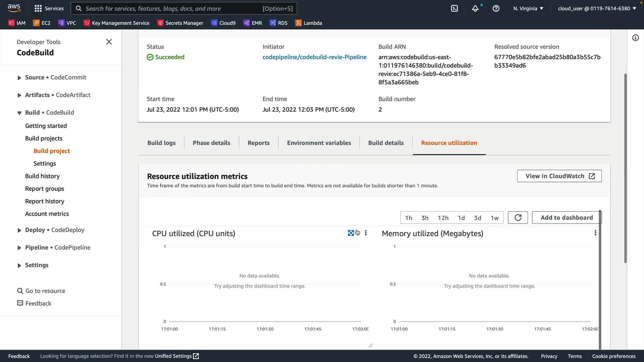The height and width of the screenshot is (362, 644).
Task: Open the info panel icon
Action: (635, 38)
